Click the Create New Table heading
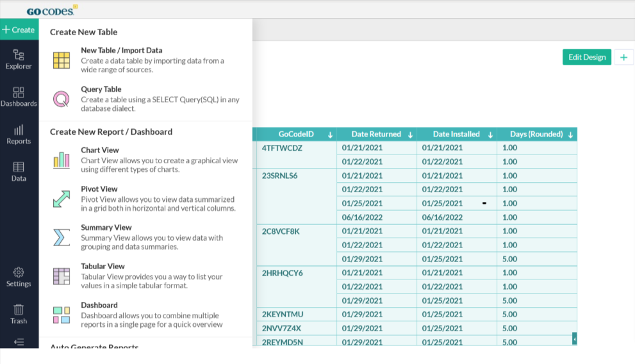The width and height of the screenshot is (635, 364). (x=83, y=32)
